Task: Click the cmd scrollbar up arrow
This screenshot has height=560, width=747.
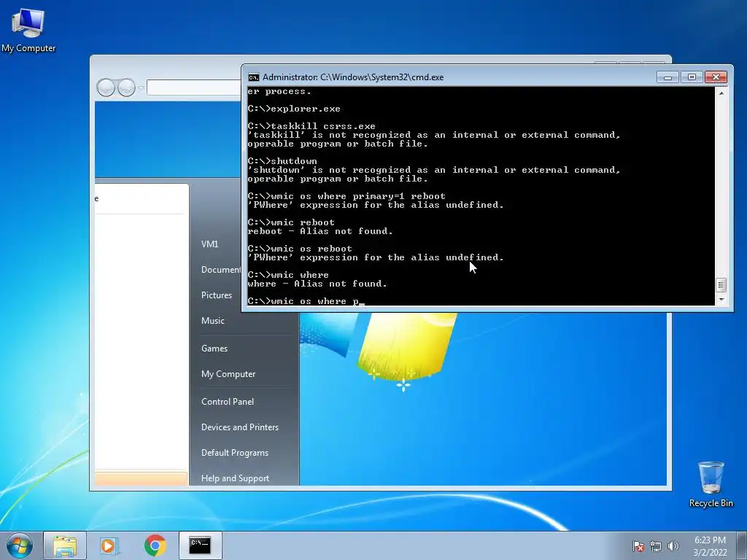Action: 721,93
